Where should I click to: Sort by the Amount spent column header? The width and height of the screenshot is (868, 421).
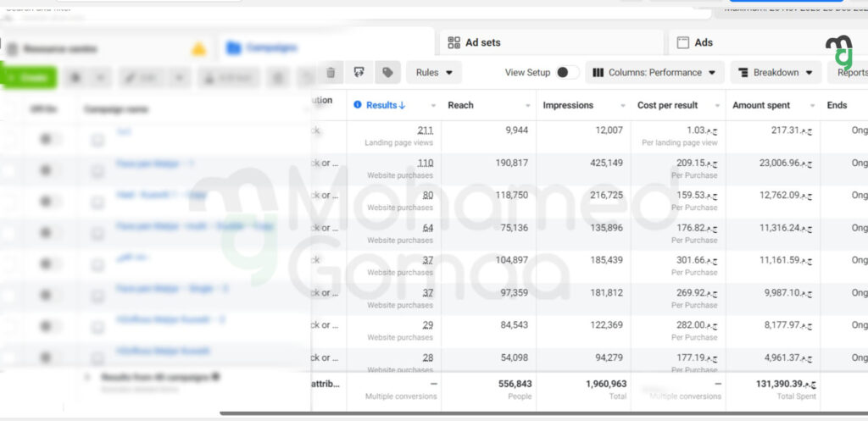(x=761, y=105)
